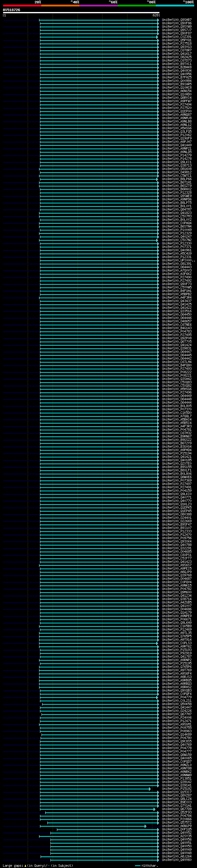
Task: Click label UniRef100_A8J264
Action: (x=176, y=856)
